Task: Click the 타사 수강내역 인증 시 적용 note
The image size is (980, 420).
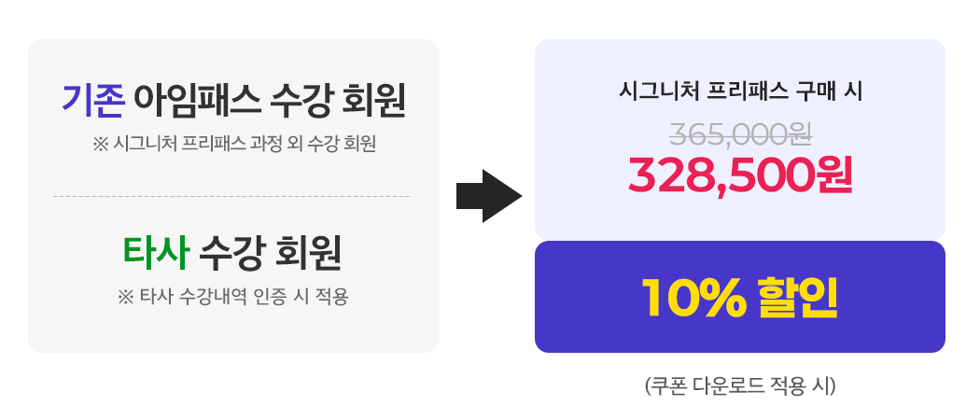Action: (x=232, y=296)
